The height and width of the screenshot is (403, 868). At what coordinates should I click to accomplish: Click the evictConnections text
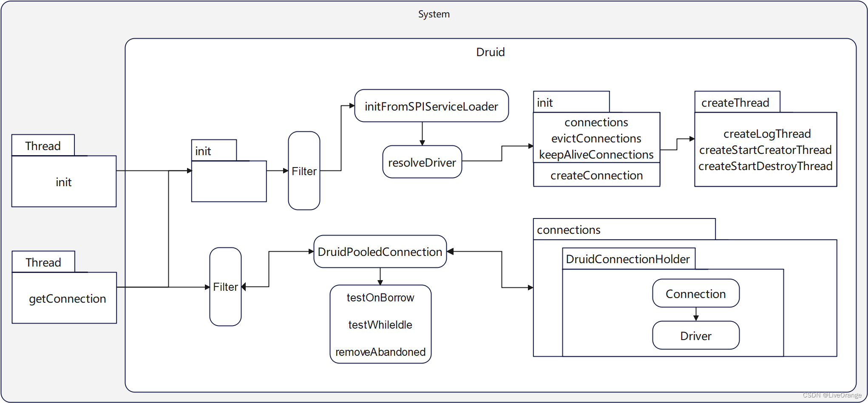pos(596,139)
